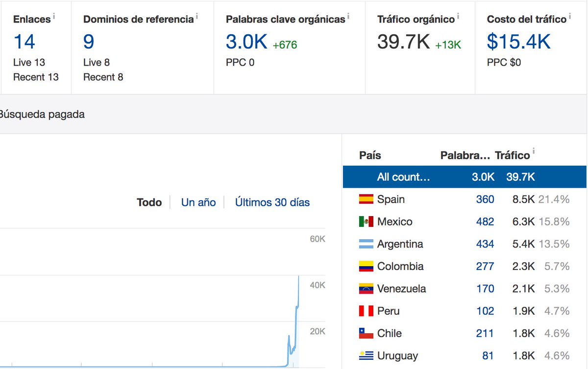
Task: Click the Peru flag icon
Action: (367, 311)
